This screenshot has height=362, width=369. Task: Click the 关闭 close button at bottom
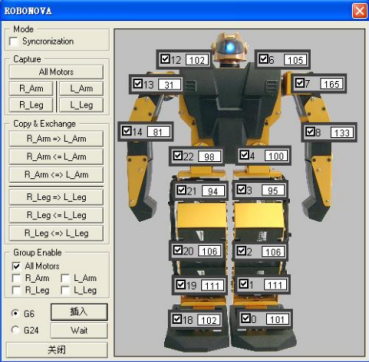click(x=57, y=350)
